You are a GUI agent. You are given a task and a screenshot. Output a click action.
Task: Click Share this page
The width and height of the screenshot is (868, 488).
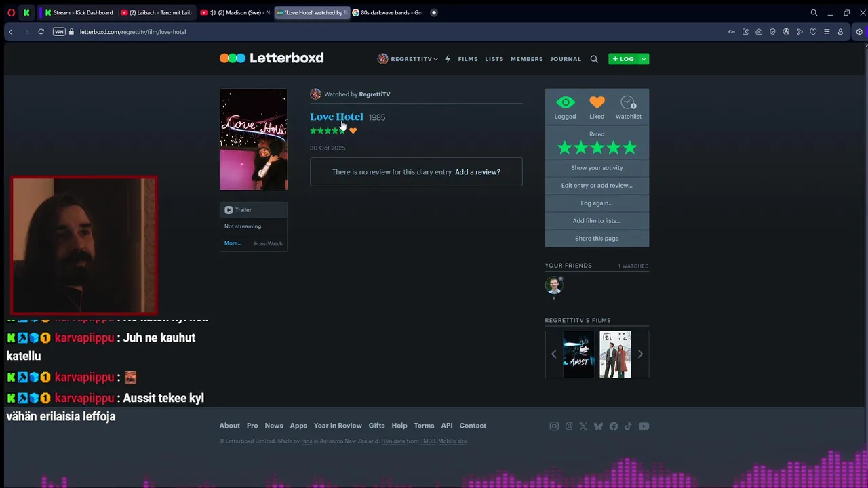pyautogui.click(x=597, y=239)
